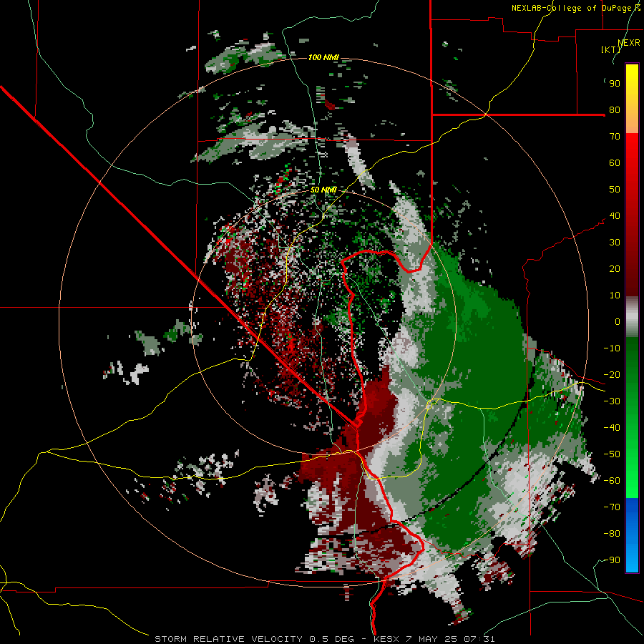Select the 90 knot label on velocity scale

coord(615,84)
